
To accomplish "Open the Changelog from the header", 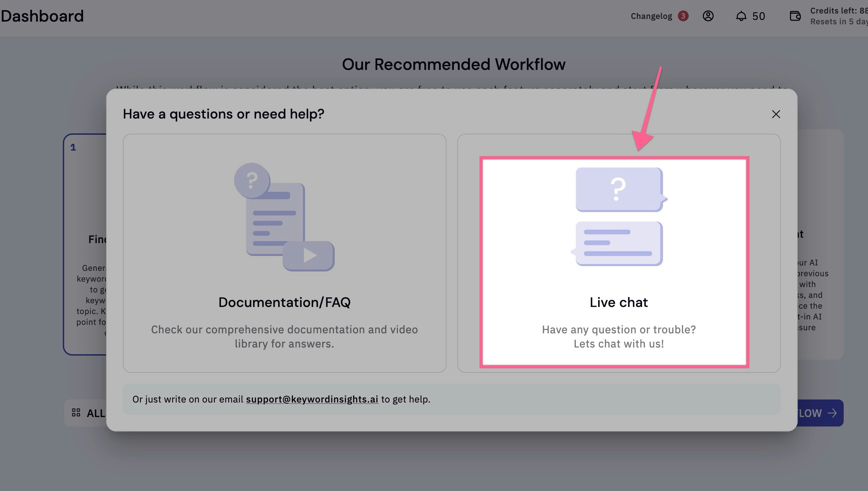I will 651,16.
